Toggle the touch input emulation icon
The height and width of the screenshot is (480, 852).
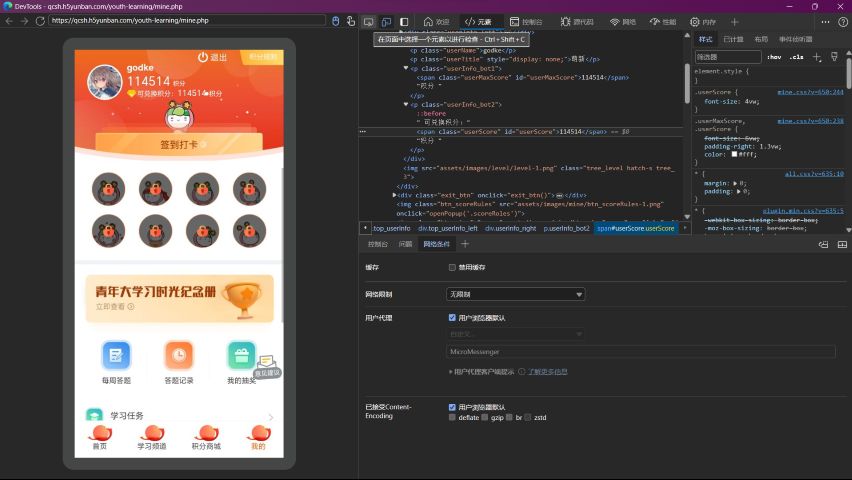point(351,21)
